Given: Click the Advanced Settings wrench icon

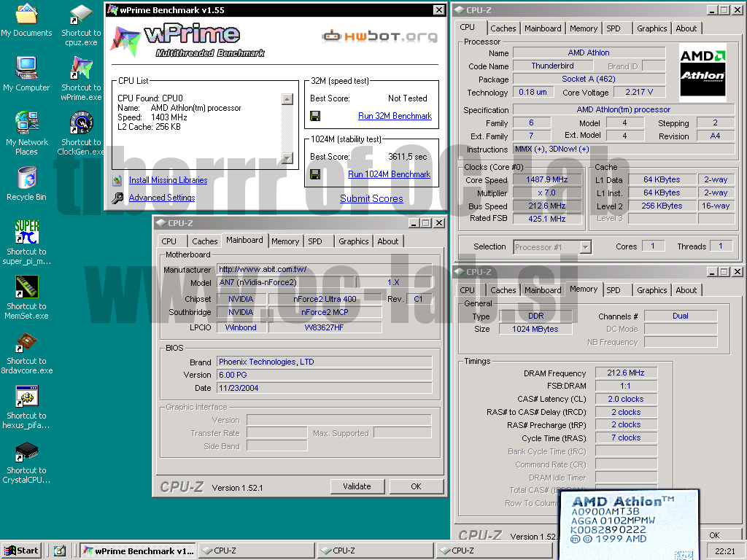Looking at the screenshot, I should point(117,198).
